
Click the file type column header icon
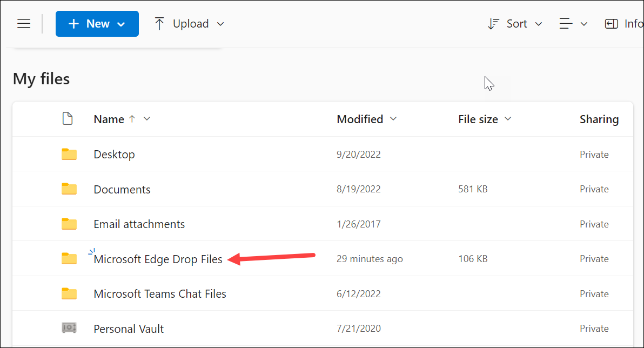[x=68, y=118]
